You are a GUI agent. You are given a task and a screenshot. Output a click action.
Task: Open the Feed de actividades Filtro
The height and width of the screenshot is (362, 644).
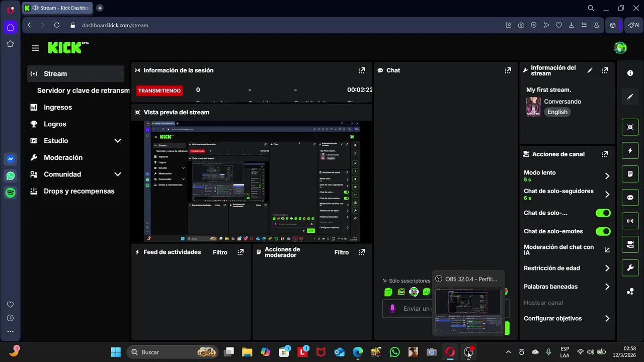point(220,252)
